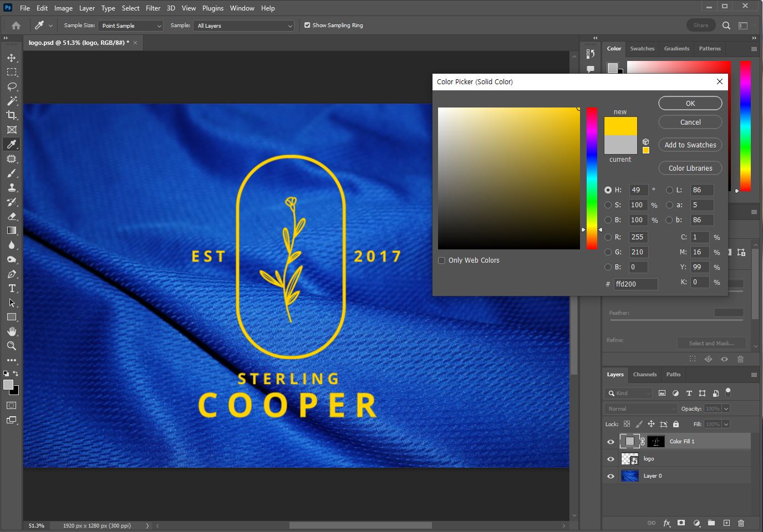This screenshot has width=763, height=532.
Task: Click the Delete layer trash icon
Action: click(x=741, y=523)
